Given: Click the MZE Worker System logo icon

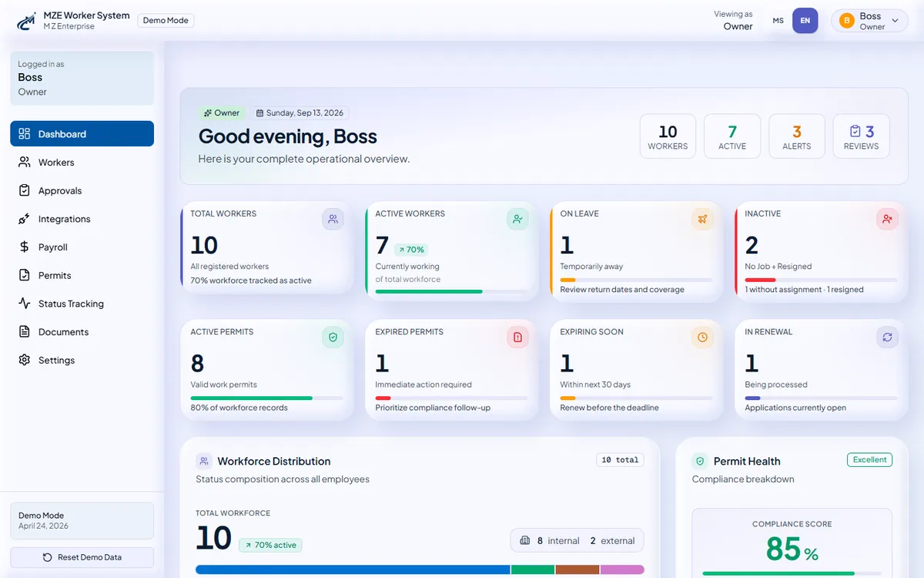Looking at the screenshot, I should click(x=26, y=21).
